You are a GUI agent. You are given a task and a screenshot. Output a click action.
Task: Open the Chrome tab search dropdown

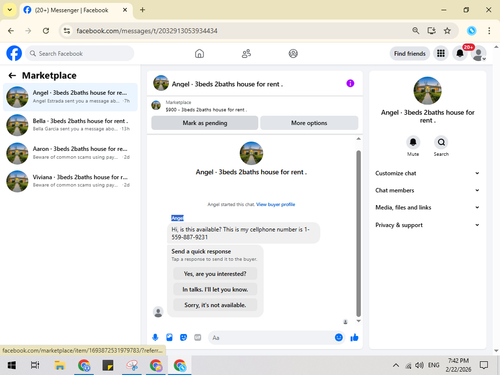10,10
